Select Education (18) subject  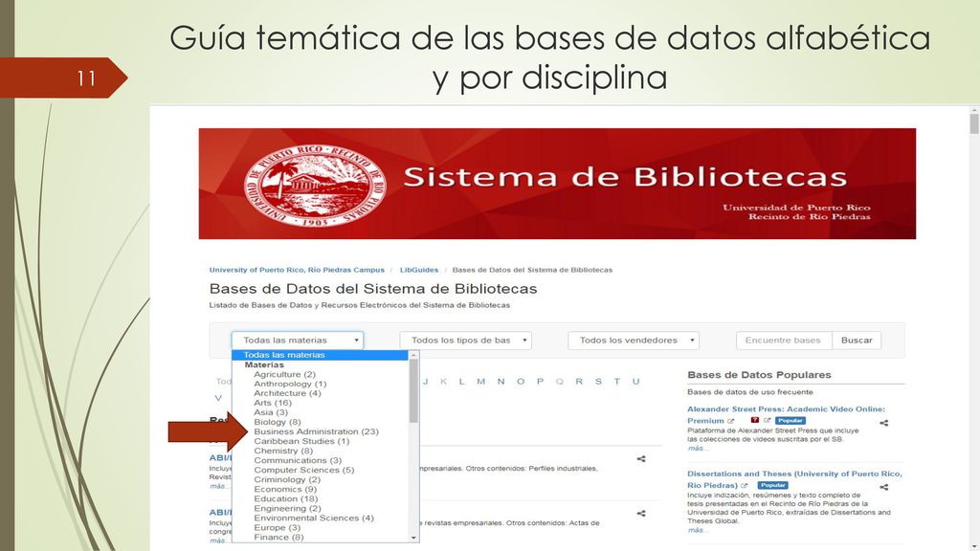coord(285,498)
